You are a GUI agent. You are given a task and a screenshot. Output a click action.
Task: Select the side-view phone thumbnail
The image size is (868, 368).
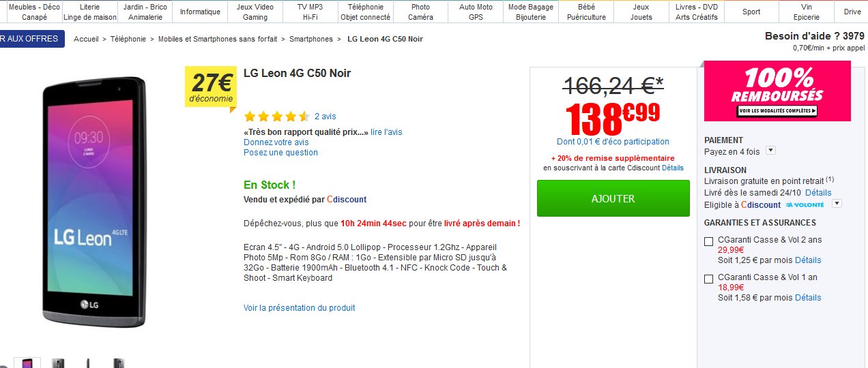click(x=88, y=363)
